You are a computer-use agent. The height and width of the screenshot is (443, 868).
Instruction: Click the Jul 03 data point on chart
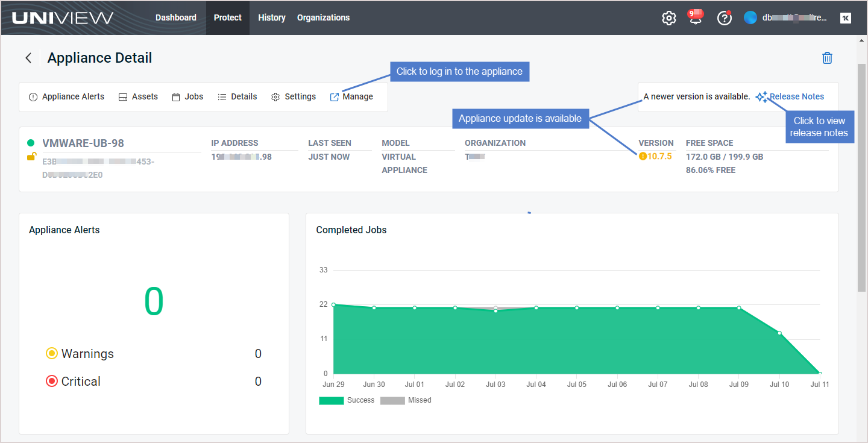pyautogui.click(x=495, y=310)
